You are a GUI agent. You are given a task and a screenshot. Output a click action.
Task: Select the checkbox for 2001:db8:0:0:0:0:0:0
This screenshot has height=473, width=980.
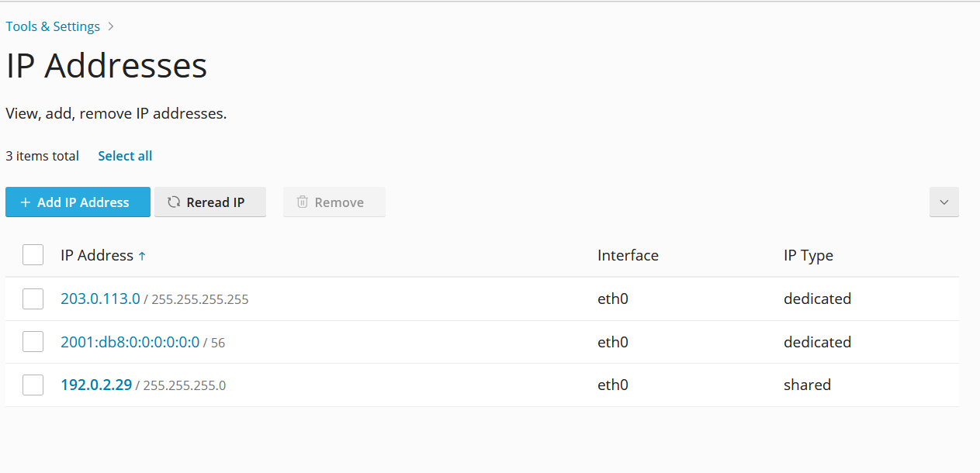coord(33,341)
